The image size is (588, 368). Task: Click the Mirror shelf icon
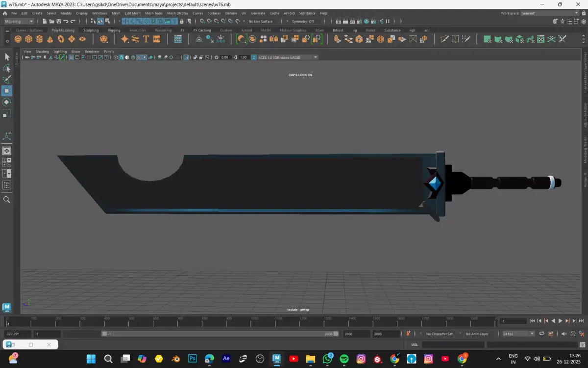coord(274,39)
